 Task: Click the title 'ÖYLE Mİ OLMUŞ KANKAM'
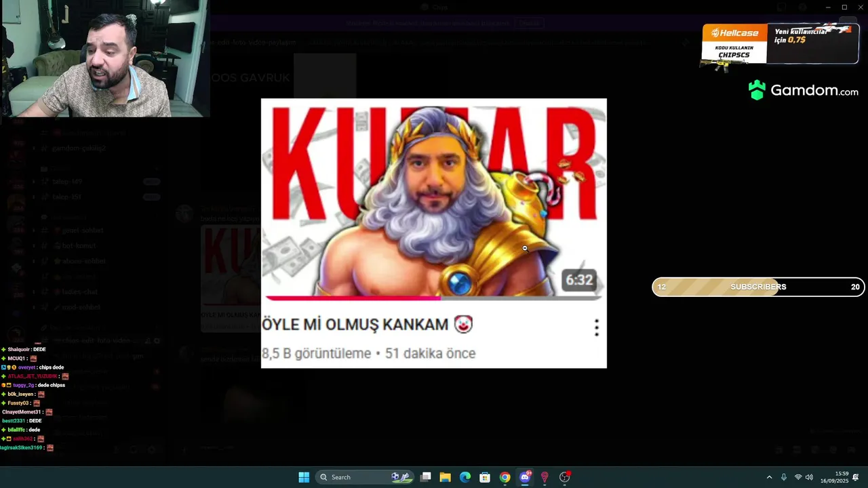pos(355,325)
